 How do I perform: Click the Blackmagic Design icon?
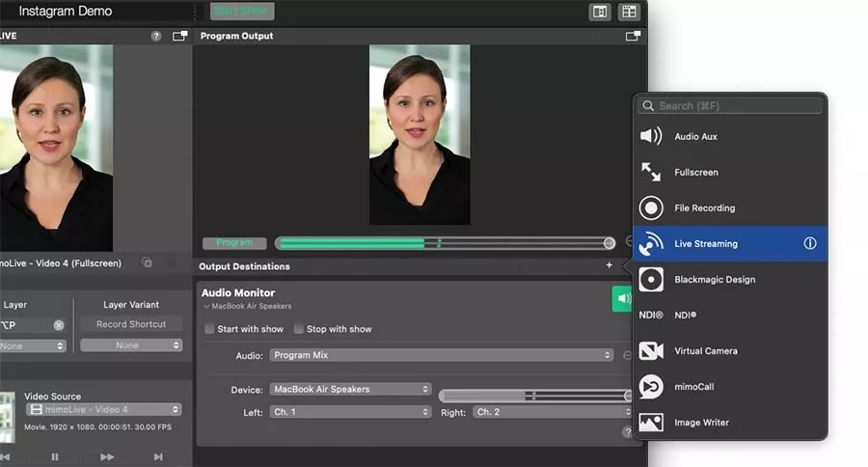tap(651, 279)
